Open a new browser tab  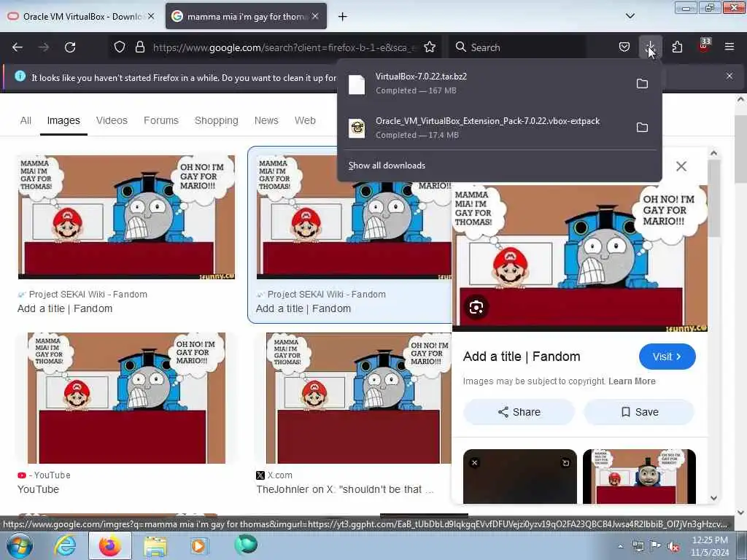coord(343,17)
